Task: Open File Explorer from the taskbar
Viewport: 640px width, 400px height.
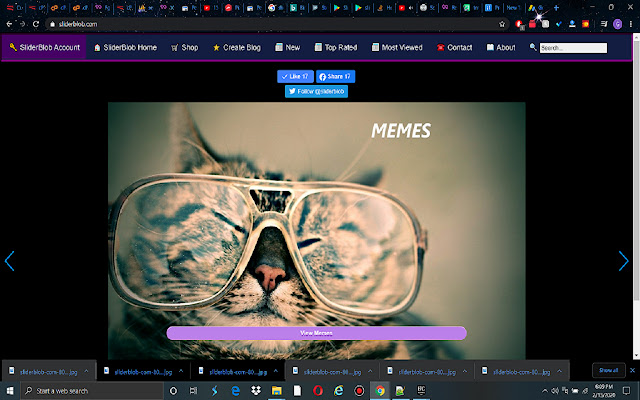Action: (x=277, y=391)
